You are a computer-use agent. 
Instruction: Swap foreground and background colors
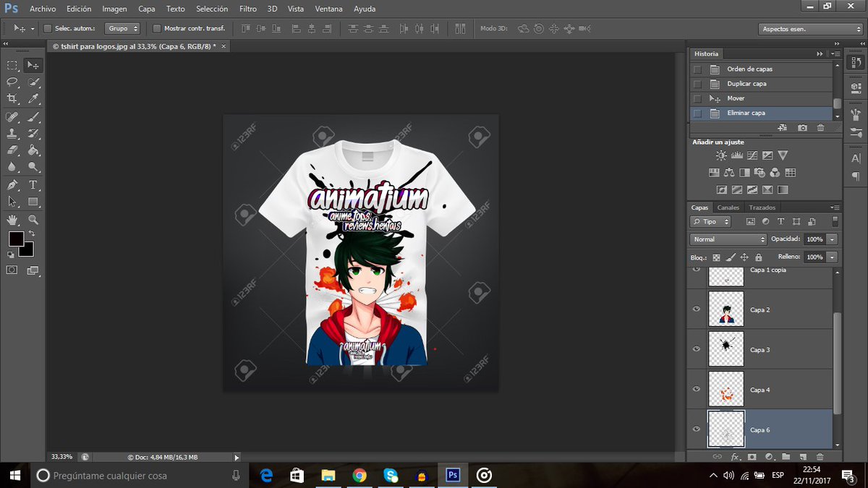pos(31,234)
